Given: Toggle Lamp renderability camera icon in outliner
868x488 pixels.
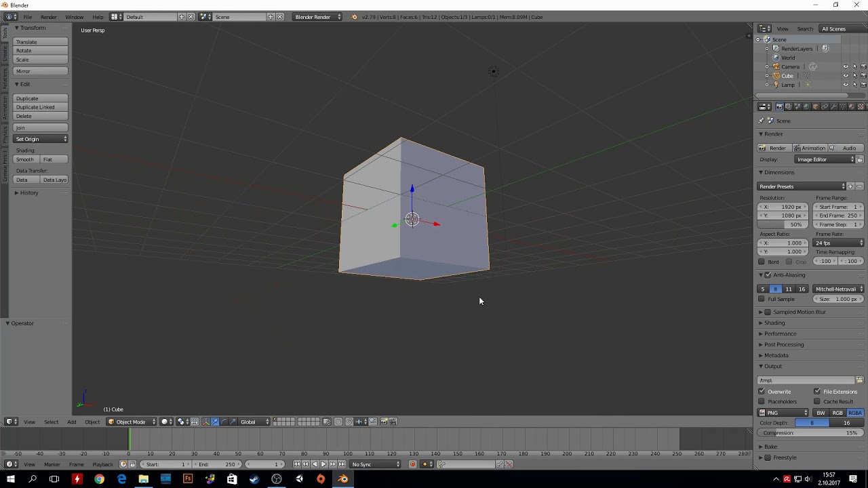Looking at the screenshot, I should tap(863, 85).
